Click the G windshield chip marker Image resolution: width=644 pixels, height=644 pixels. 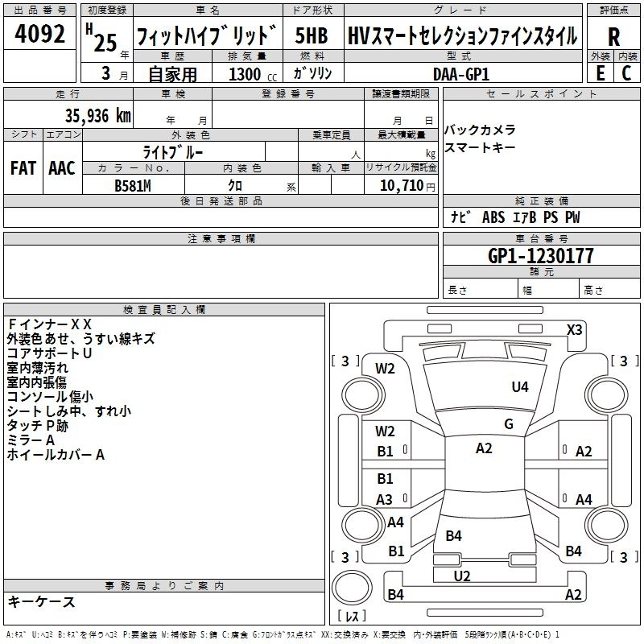[508, 424]
